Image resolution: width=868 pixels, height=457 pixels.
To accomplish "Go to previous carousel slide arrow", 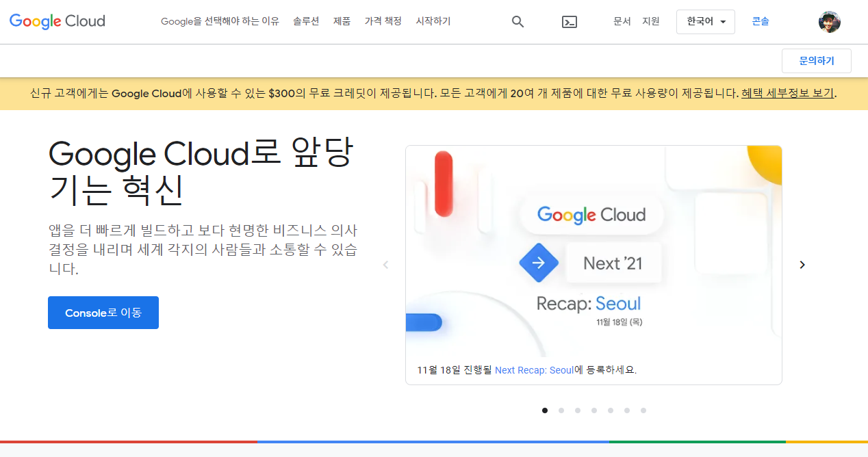I will pos(385,265).
